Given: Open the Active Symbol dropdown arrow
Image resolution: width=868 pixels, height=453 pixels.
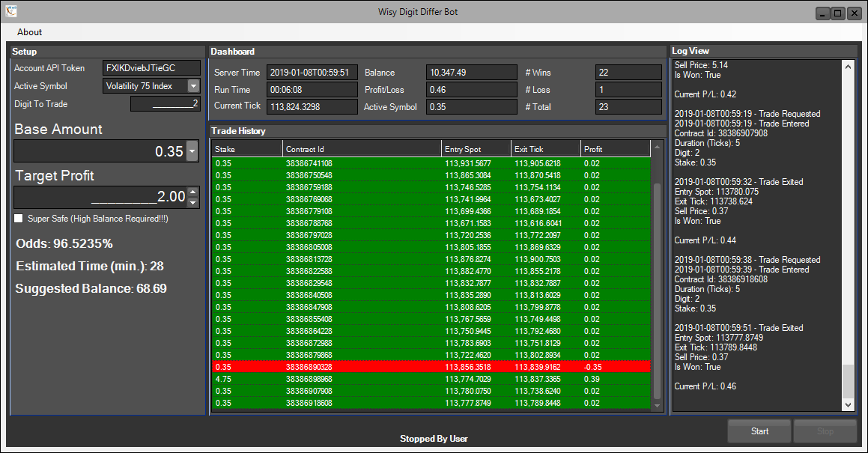Looking at the screenshot, I should tap(194, 86).
